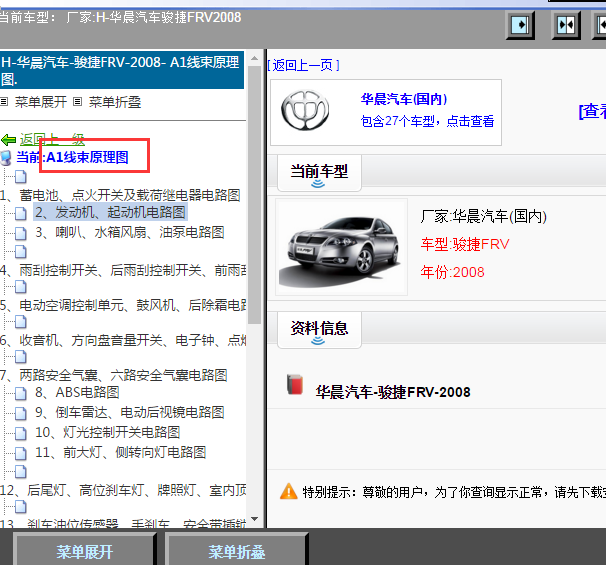
Task: Click the 年份:2008 text
Action: [x=452, y=272]
